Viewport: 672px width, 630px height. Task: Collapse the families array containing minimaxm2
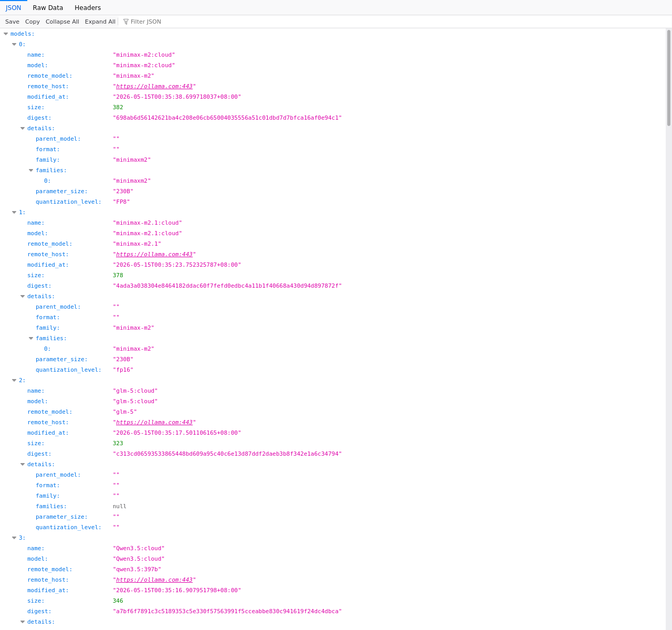(31, 170)
